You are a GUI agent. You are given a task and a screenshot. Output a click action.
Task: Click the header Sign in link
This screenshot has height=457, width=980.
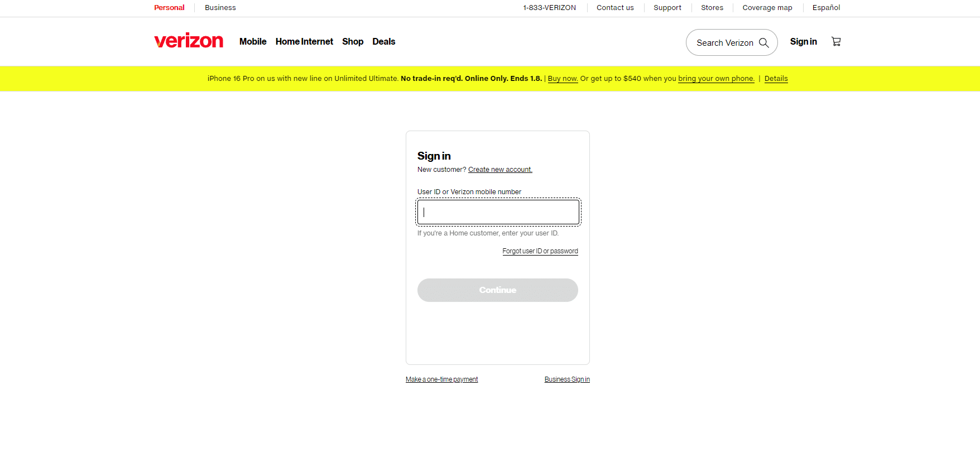804,41
